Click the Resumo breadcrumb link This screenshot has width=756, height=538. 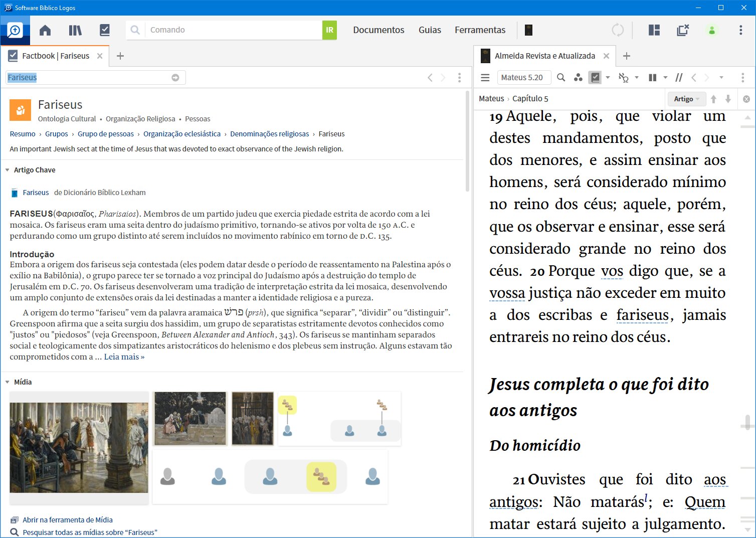23,134
